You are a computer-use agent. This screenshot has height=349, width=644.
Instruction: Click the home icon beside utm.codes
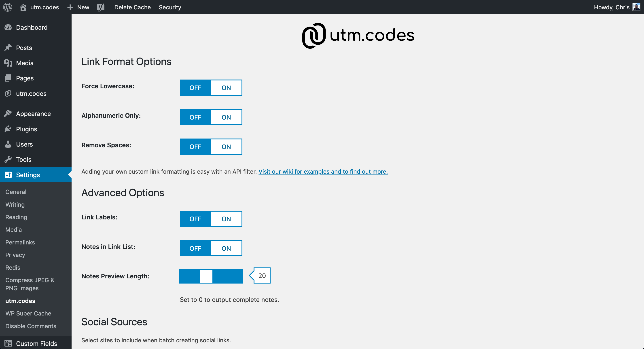(23, 7)
